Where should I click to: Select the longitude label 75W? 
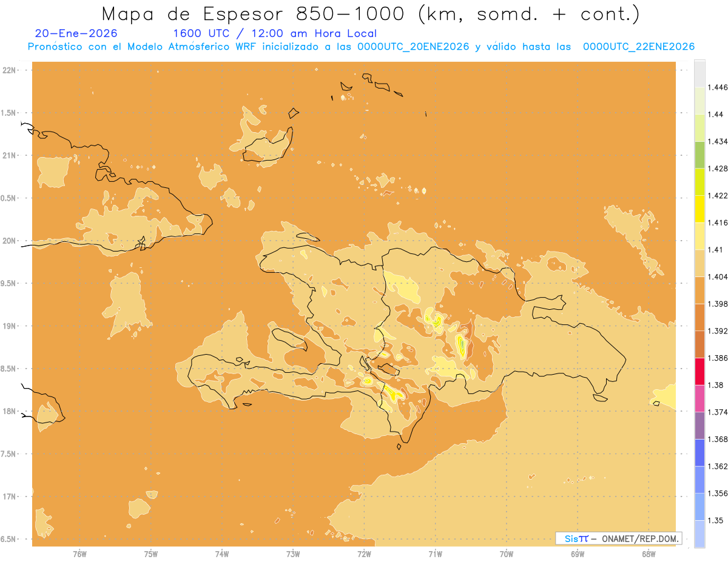coord(151,554)
